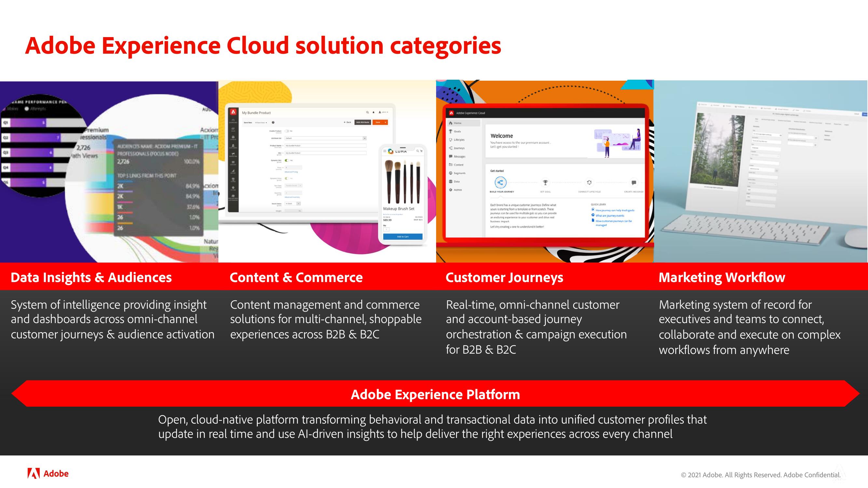Screen dimensions: 868x488
Task: Click the Content & Commerce heading
Action: pyautogui.click(x=296, y=277)
